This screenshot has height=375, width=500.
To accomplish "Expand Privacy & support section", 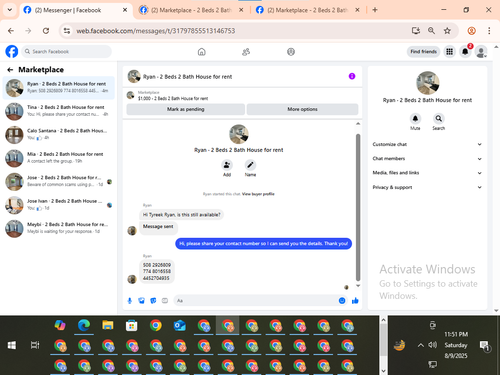I will [x=427, y=187].
